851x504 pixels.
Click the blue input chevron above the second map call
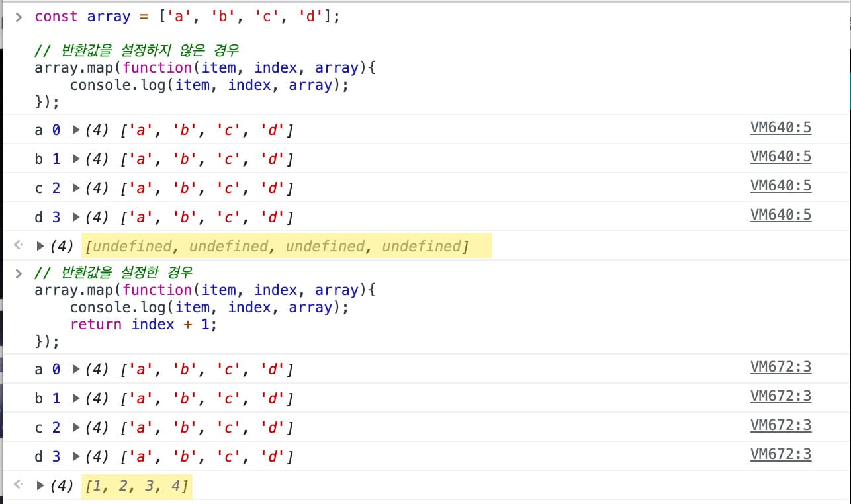(19, 271)
